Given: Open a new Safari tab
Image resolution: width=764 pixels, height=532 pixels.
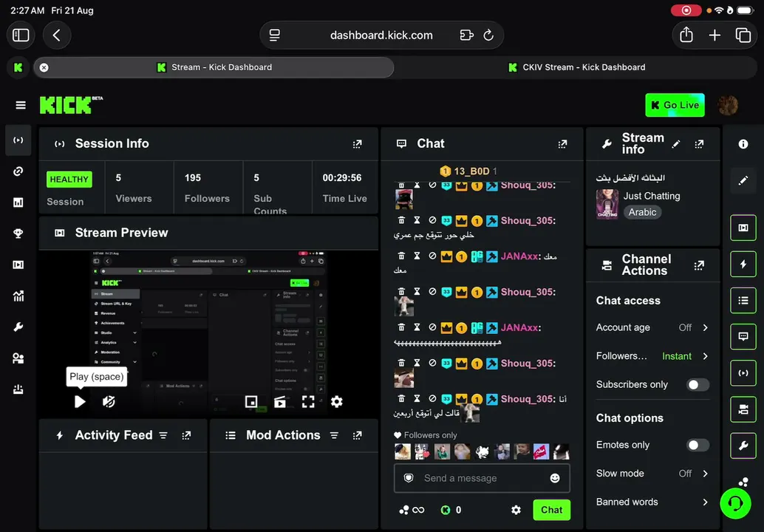Looking at the screenshot, I should pos(714,35).
